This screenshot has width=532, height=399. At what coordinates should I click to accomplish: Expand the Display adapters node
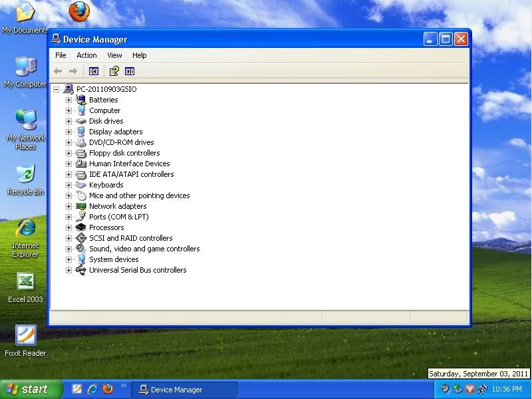[x=69, y=132]
